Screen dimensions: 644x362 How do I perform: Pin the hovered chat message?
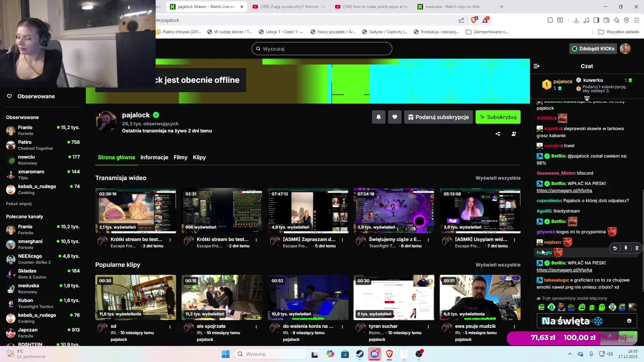[x=626, y=248]
